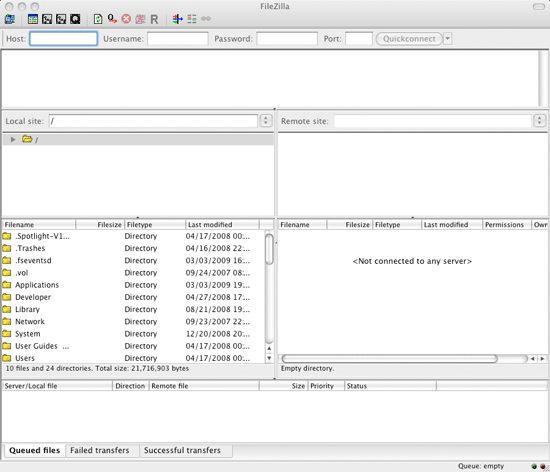The height and width of the screenshot is (472, 550).
Task: Toggle processing of the transfer queue
Action: 112,19
